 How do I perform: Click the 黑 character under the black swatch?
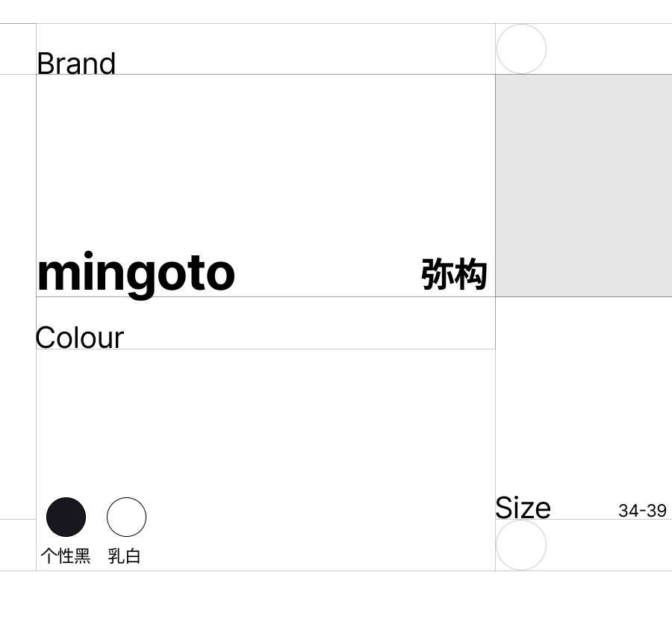(82, 556)
